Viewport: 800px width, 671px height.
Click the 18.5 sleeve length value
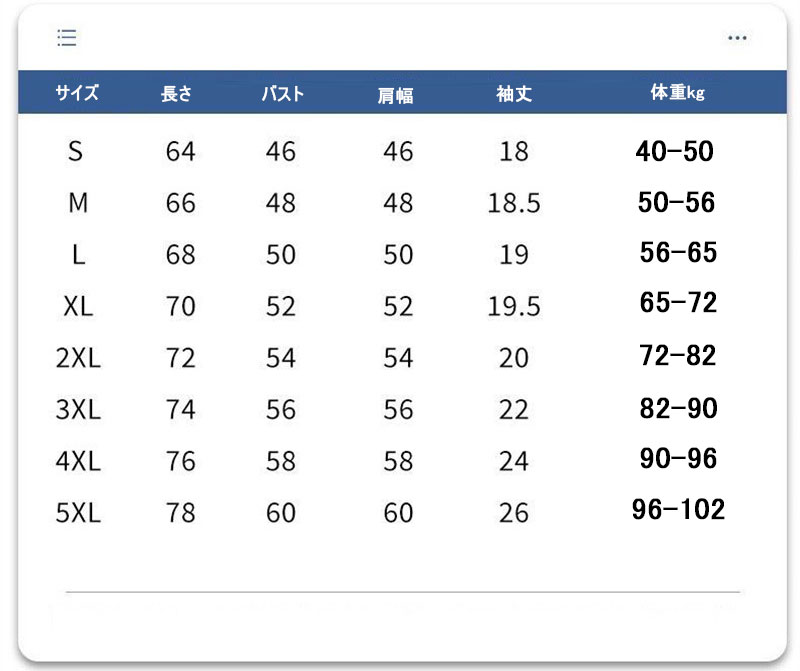[514, 204]
